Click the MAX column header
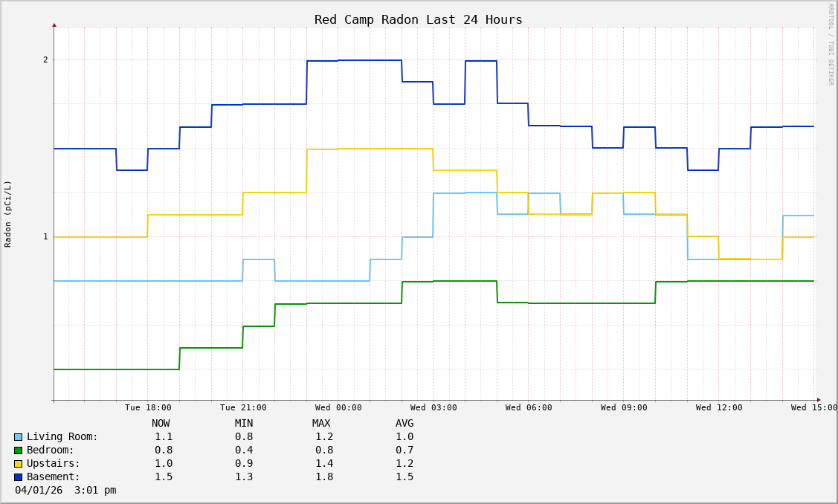This screenshot has height=504, width=838. (x=321, y=424)
